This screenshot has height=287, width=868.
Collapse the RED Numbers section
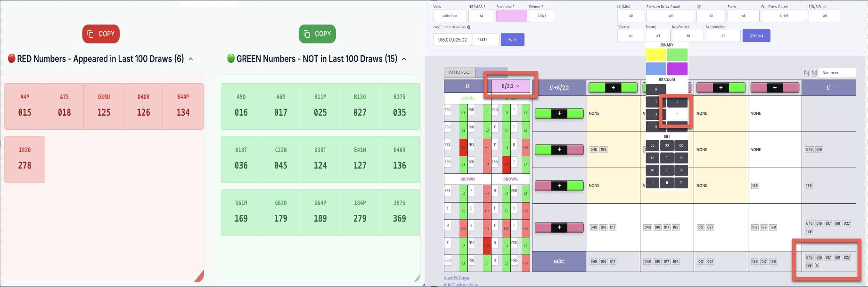pyautogui.click(x=191, y=59)
